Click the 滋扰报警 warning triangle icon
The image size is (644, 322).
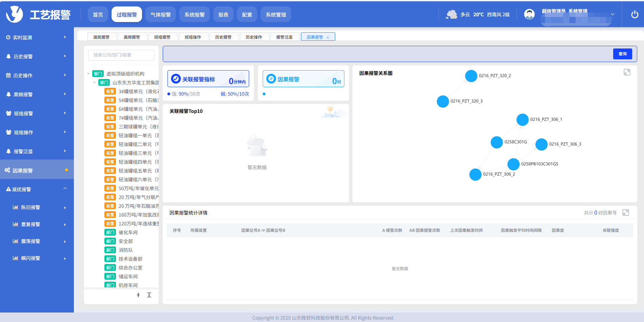(x=8, y=189)
